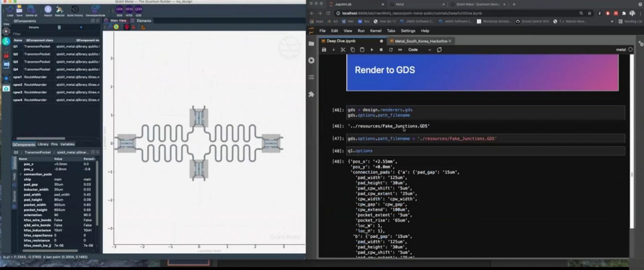
Task: Interrupt the kernel with stop icon
Action: click(x=381, y=50)
